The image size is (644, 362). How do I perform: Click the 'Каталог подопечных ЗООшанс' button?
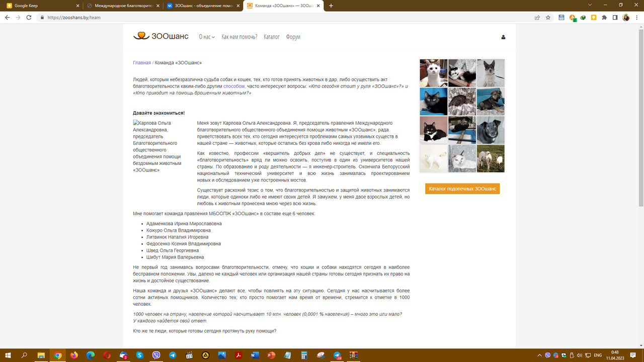pos(462,189)
